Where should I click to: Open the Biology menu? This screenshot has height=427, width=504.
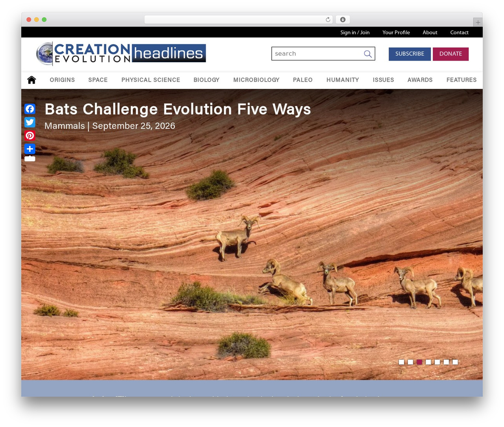(206, 80)
